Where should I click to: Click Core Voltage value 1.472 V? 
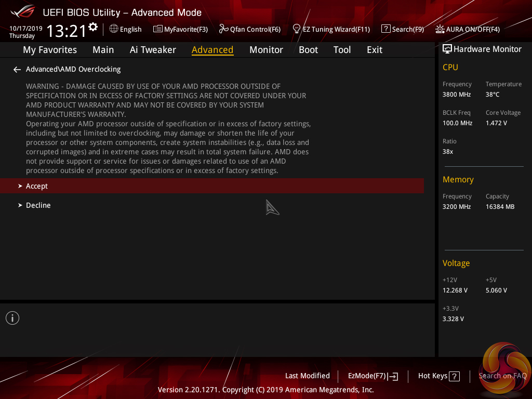tap(496, 123)
